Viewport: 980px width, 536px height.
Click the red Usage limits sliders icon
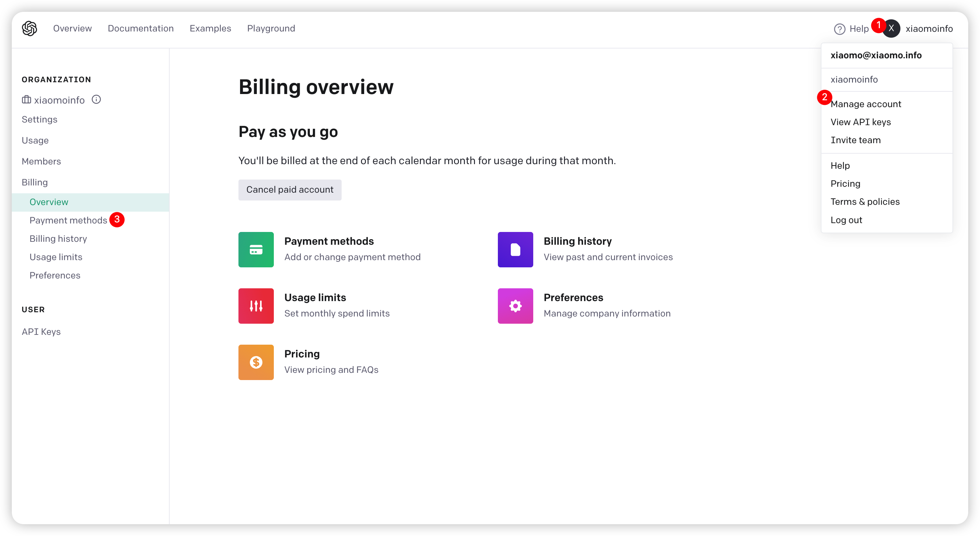[256, 306]
